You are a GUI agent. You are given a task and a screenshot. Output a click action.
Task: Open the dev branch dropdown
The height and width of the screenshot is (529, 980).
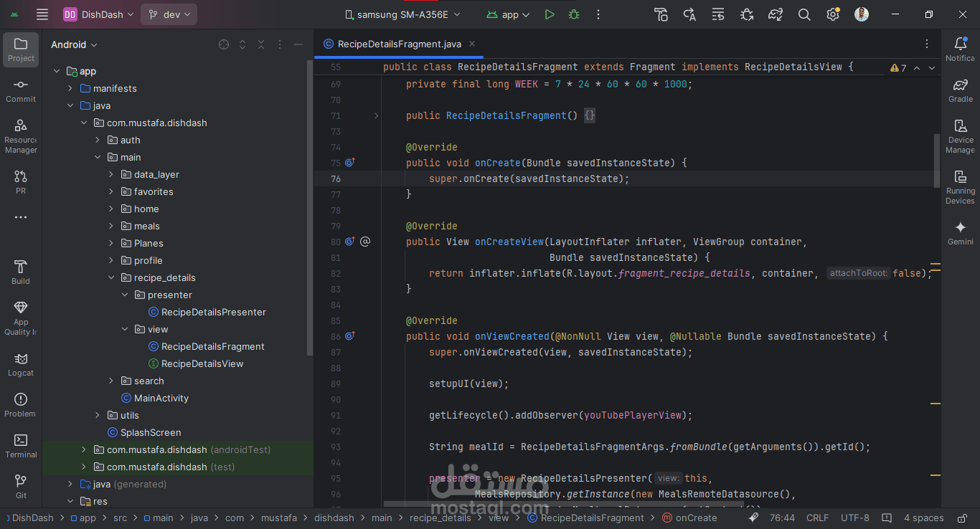point(169,14)
